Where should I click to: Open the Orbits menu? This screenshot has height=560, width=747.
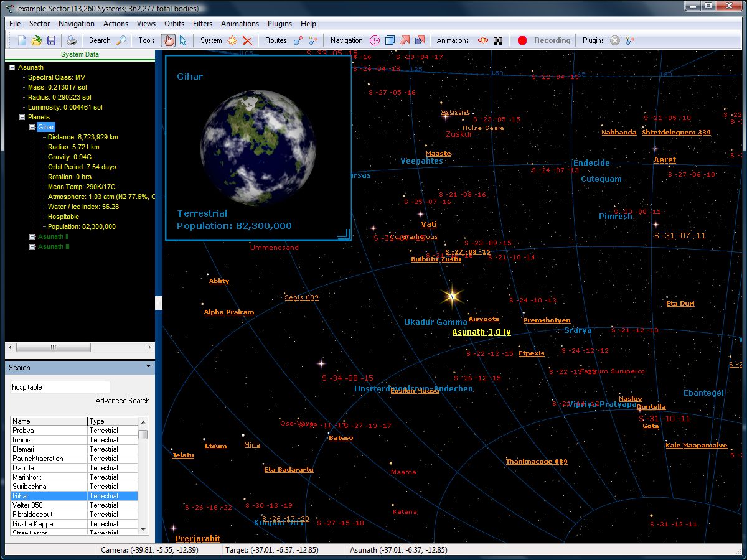pyautogui.click(x=174, y=24)
